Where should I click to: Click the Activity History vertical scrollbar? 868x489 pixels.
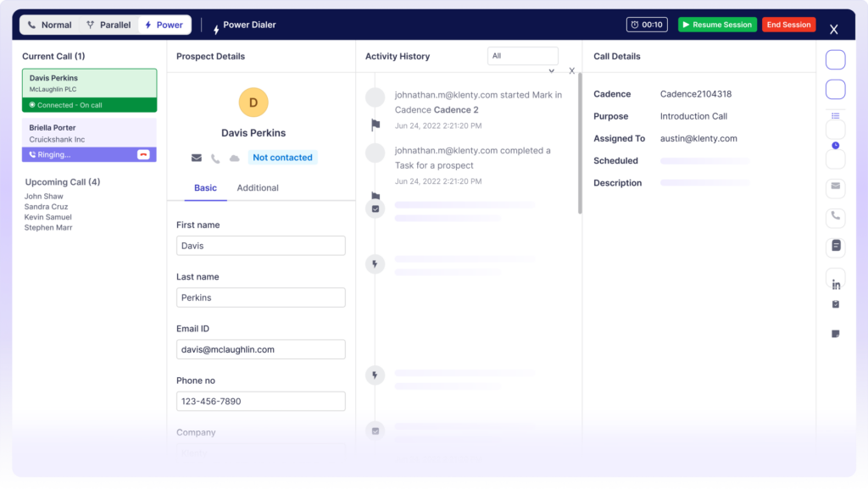580,144
